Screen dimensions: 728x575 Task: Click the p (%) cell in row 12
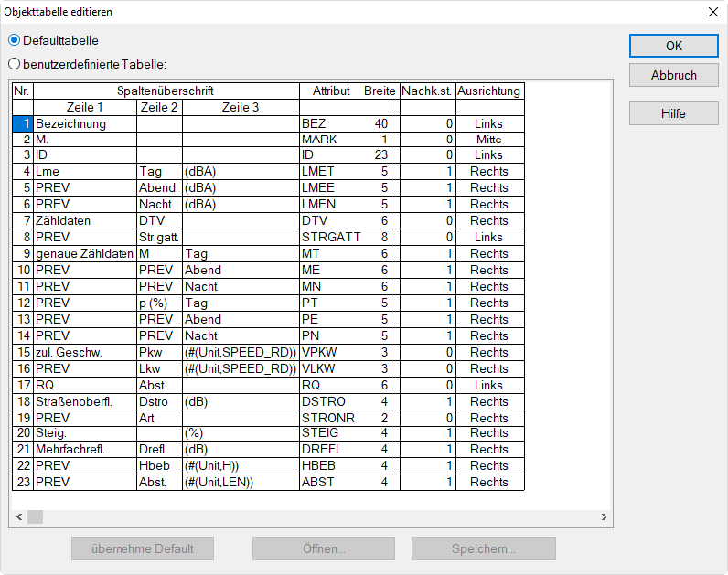(159, 303)
